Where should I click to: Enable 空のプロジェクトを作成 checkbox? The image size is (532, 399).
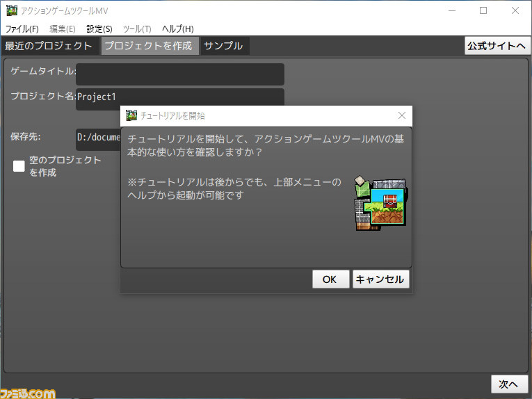19,166
